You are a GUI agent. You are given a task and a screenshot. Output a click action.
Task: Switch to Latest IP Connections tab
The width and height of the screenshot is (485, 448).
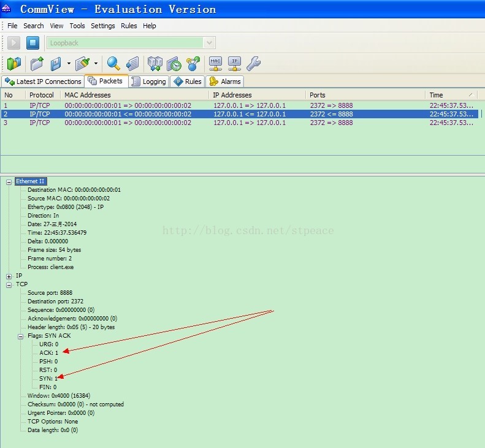tap(43, 82)
